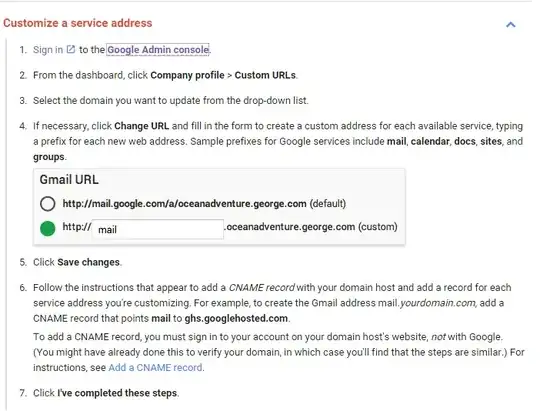Click the default mail.google.com URL text
The height and width of the screenshot is (411, 540).
coord(184,204)
